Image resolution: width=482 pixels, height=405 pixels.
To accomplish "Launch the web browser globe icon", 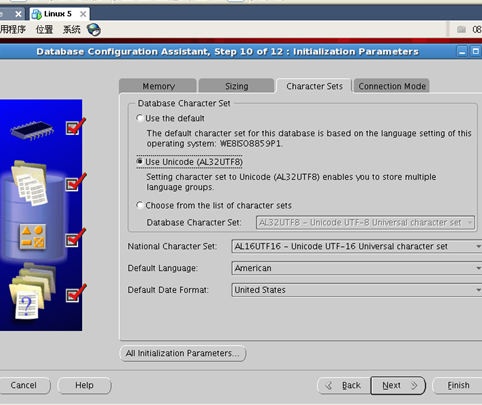I will click(x=94, y=30).
